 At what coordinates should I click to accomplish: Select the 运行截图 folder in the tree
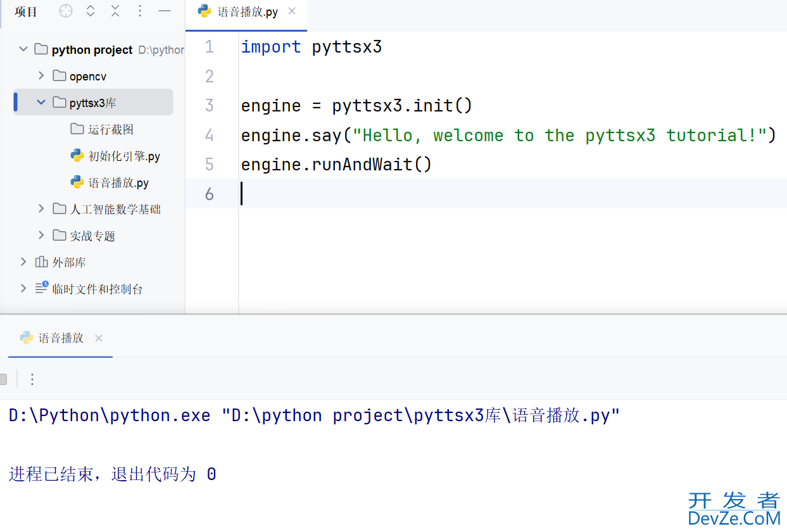(110, 130)
